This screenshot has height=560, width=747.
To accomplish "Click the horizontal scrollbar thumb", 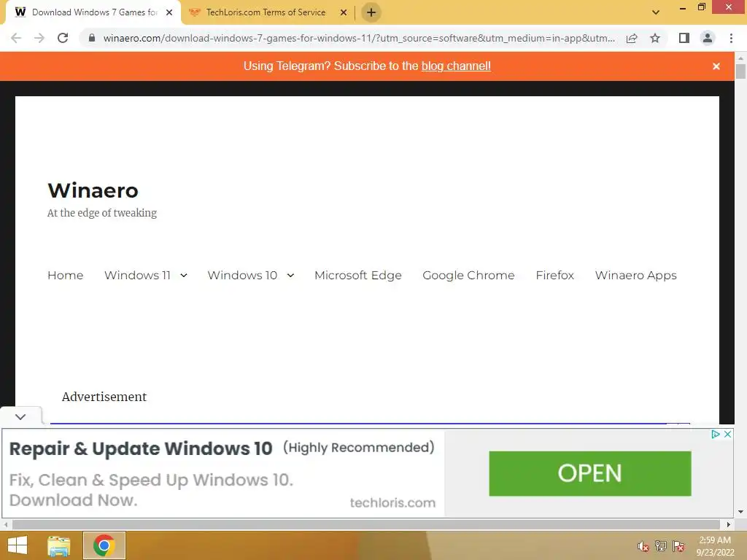I will 366,524.
